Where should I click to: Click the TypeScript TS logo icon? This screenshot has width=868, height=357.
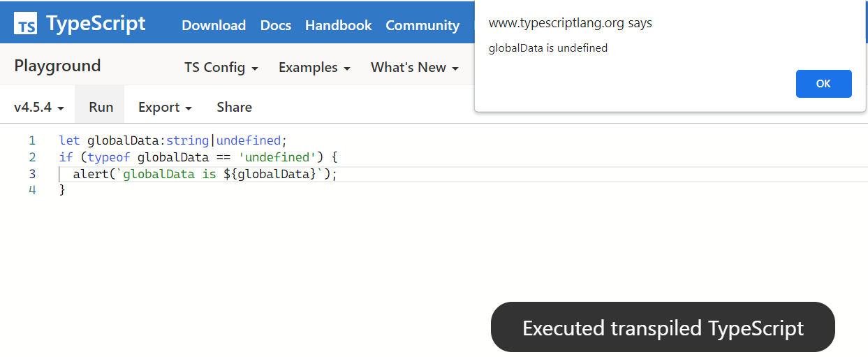tap(26, 24)
